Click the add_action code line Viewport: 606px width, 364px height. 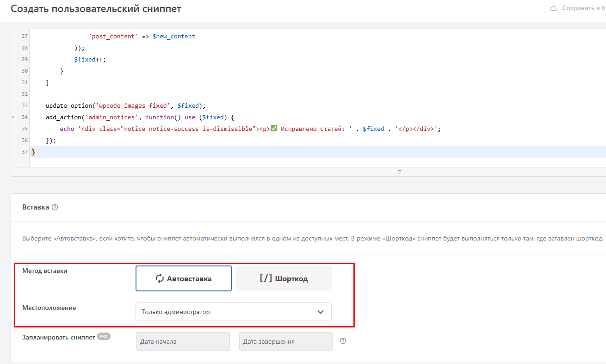coord(140,117)
